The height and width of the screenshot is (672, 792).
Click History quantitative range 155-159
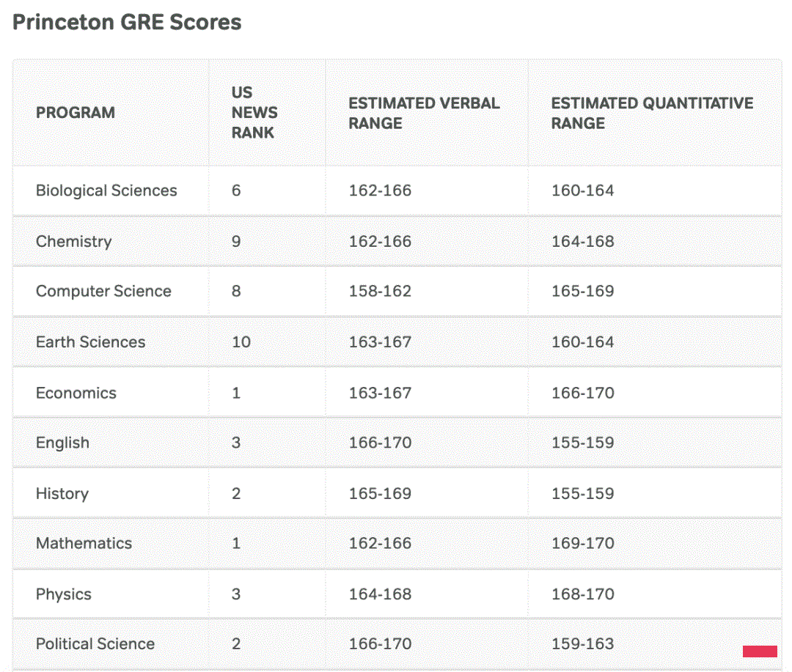point(582,493)
